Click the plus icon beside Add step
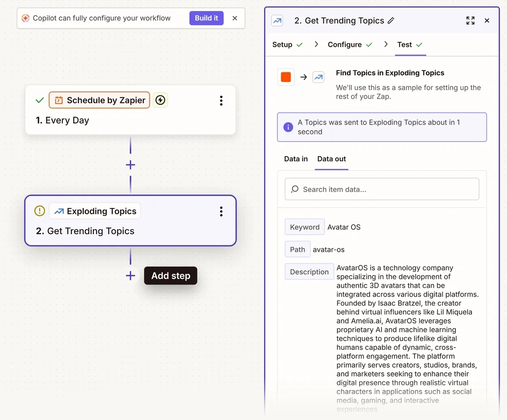Viewport: 507px width, 420px height. tap(131, 276)
